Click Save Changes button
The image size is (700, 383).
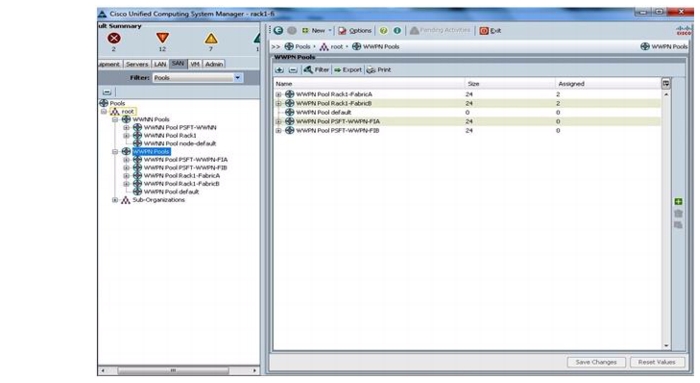tap(596, 362)
